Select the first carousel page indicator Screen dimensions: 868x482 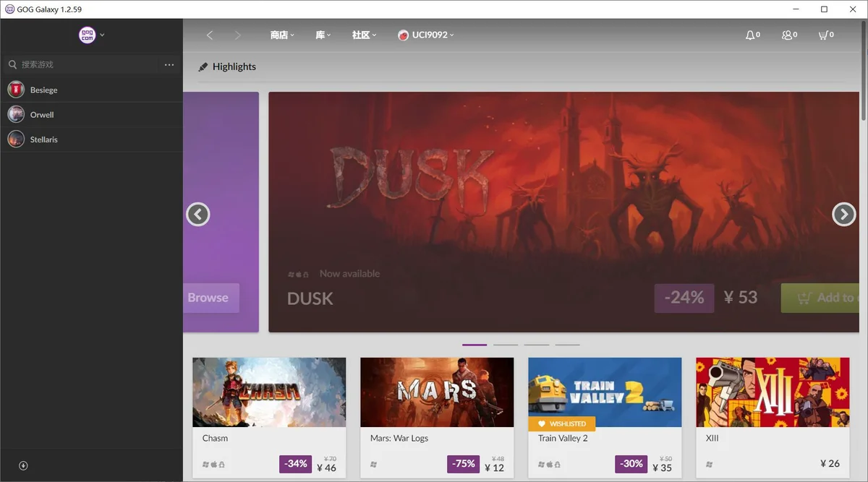[475, 345]
